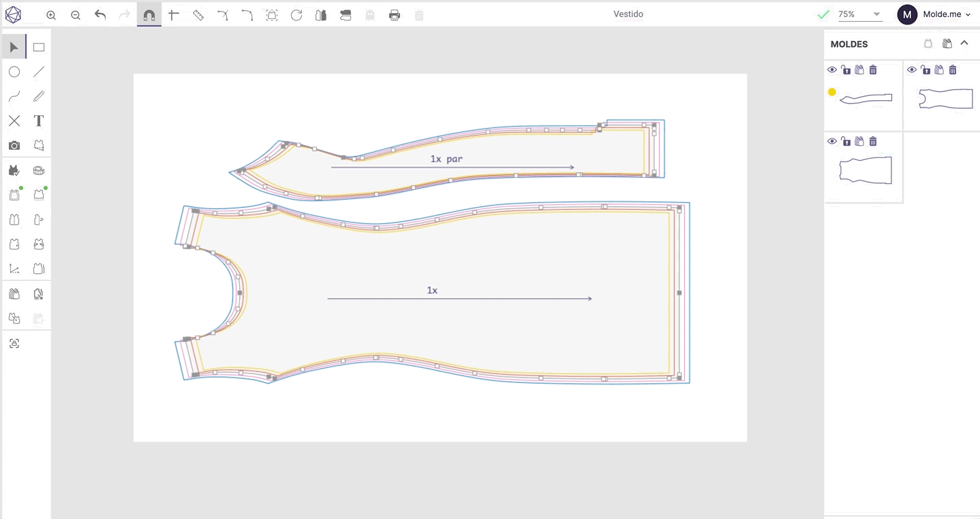
Task: Click the mirror pattern pieces icon
Action: [x=321, y=15]
